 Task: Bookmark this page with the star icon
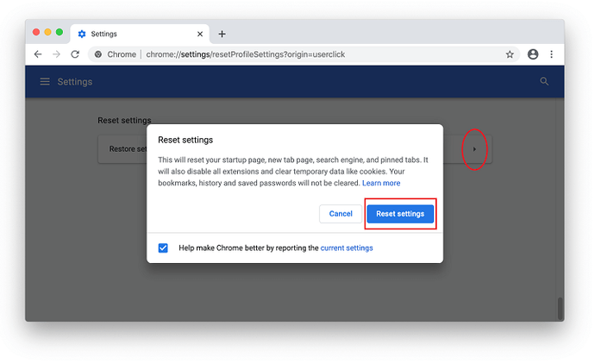point(510,54)
